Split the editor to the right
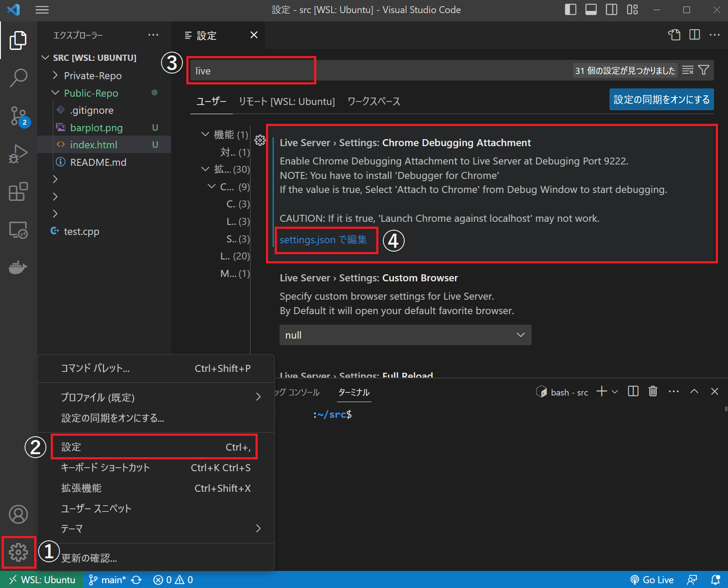Screen dimensions: 728x588 [x=694, y=35]
